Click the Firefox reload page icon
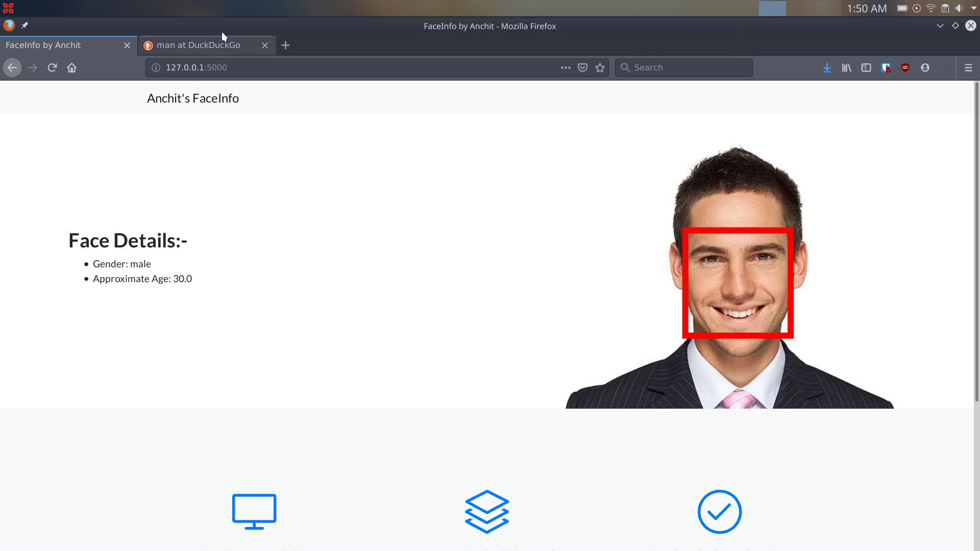 coord(52,67)
